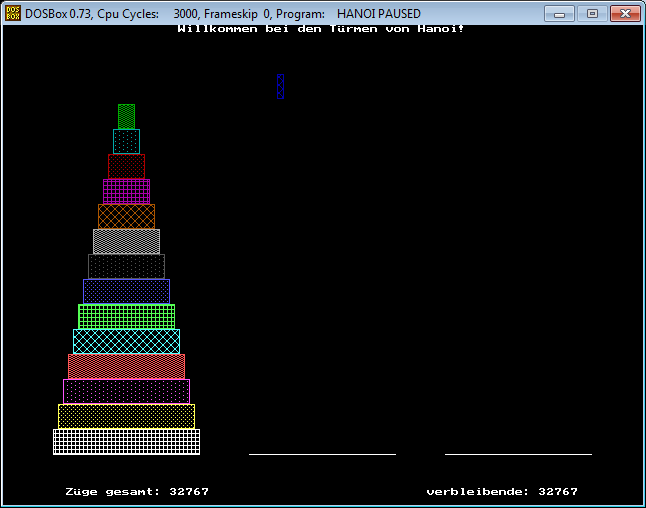Click the "Züge gesamt: 32767" counter

[x=137, y=492]
